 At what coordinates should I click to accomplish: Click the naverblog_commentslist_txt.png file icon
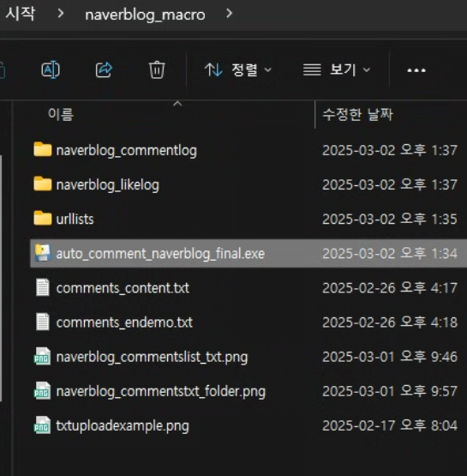coord(42,357)
